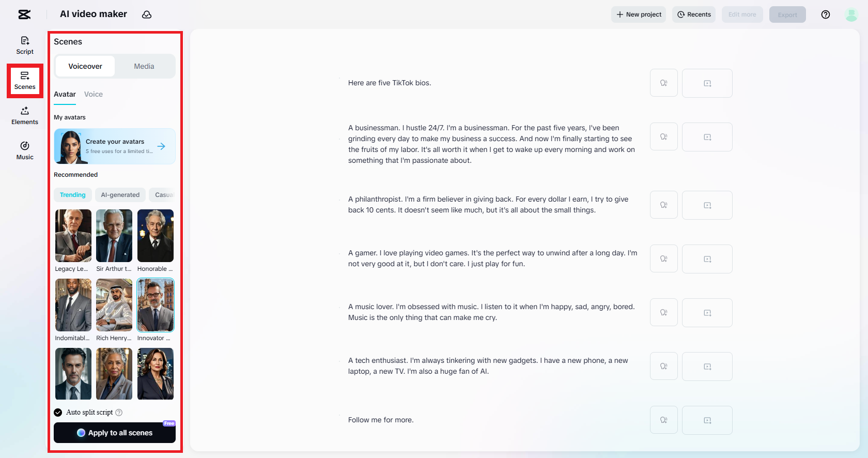Open the Elements panel in sidebar
868x458 pixels.
pos(25,115)
